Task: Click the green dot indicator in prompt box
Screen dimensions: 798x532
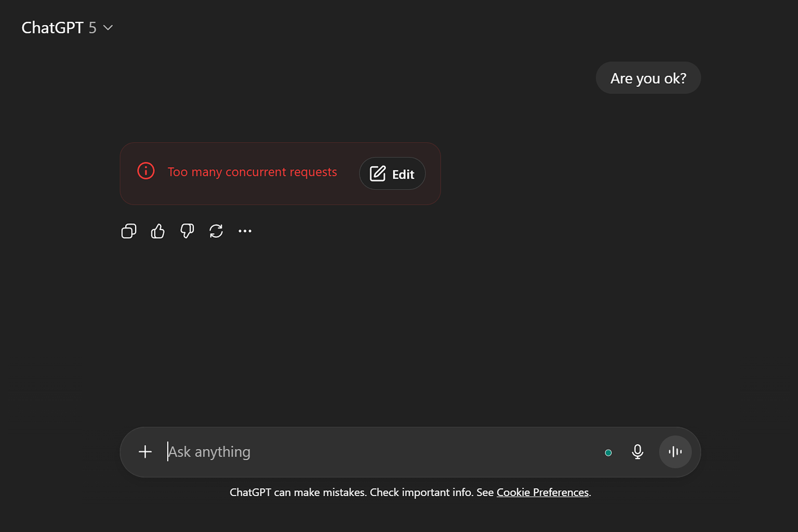Action: point(608,453)
